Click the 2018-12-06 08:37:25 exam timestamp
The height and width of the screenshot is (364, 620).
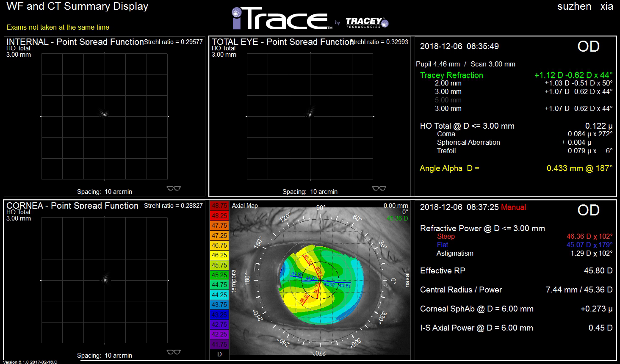tap(459, 207)
